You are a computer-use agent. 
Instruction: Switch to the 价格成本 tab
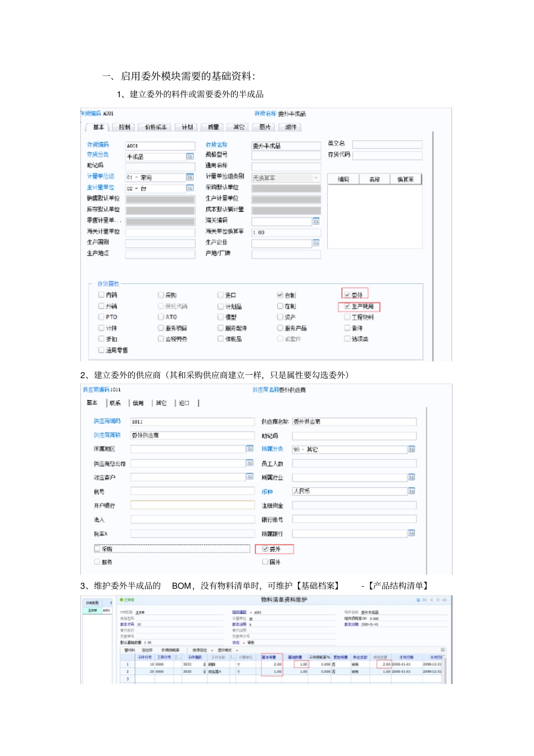pos(156,128)
